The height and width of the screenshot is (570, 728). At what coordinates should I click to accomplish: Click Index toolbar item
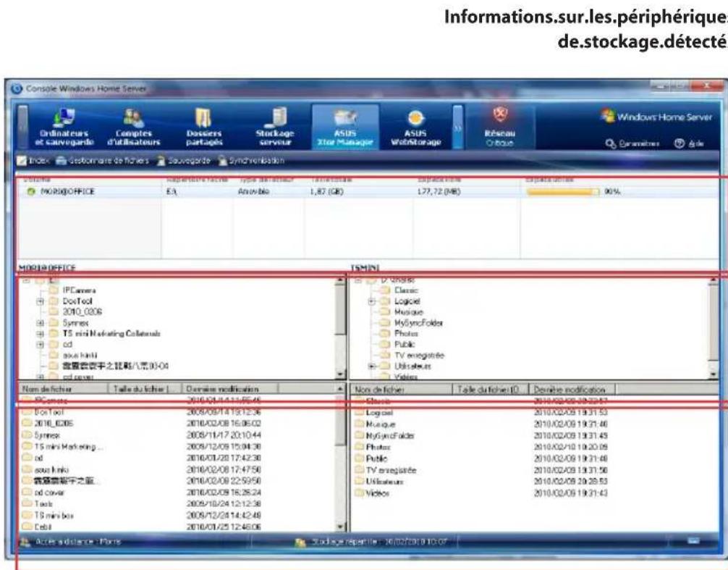click(x=31, y=160)
